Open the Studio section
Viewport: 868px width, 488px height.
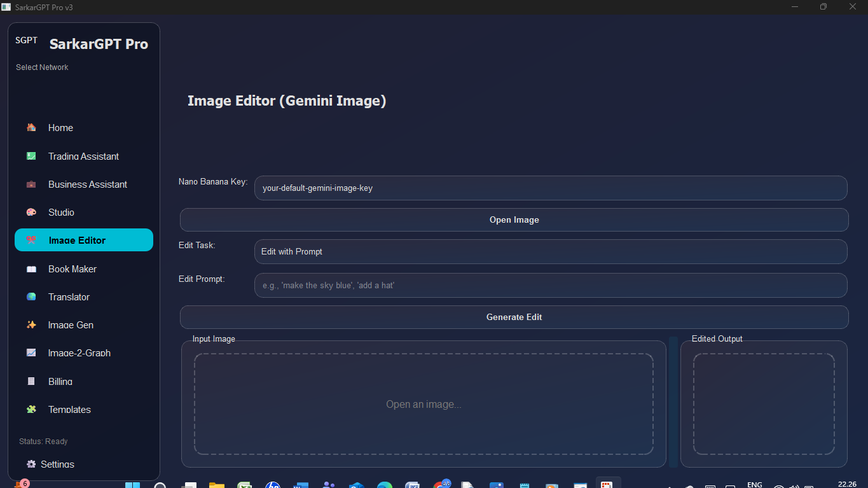pyautogui.click(x=84, y=213)
